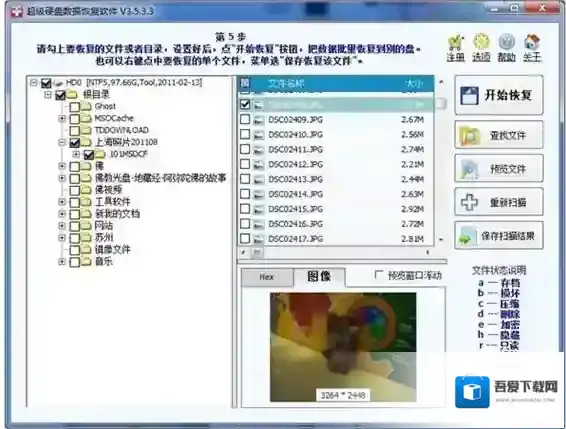Expand the 101MSDCF tree node
The height and width of the screenshot is (429, 566).
[76, 154]
